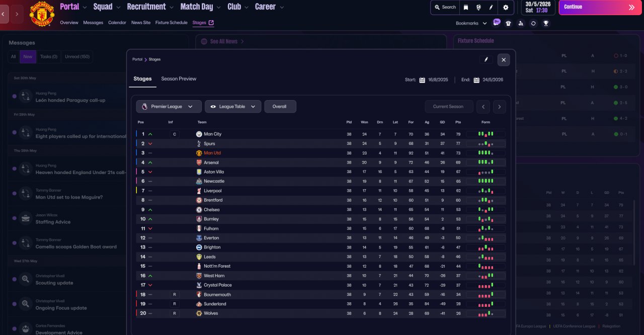This screenshot has width=644, height=335.
Task: Open the scout search shortcut icon
Action: click(521, 23)
